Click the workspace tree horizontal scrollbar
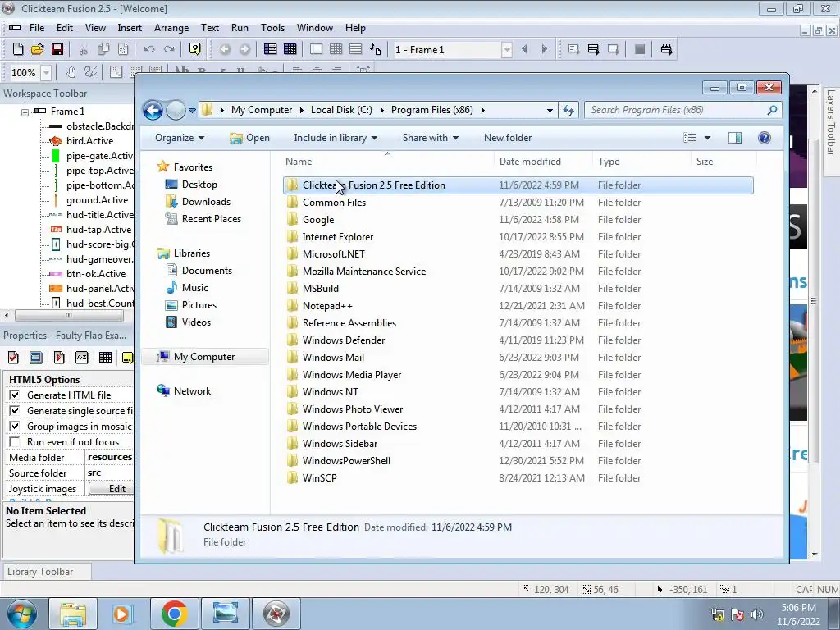This screenshot has height=630, width=840. [x=68, y=315]
